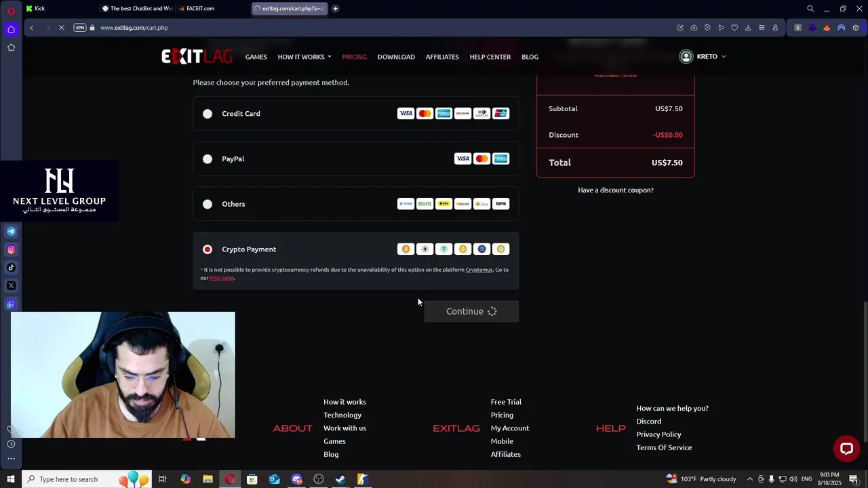Open sidebar history clock icon
Viewport: 868px width, 488px height.
(x=11, y=444)
